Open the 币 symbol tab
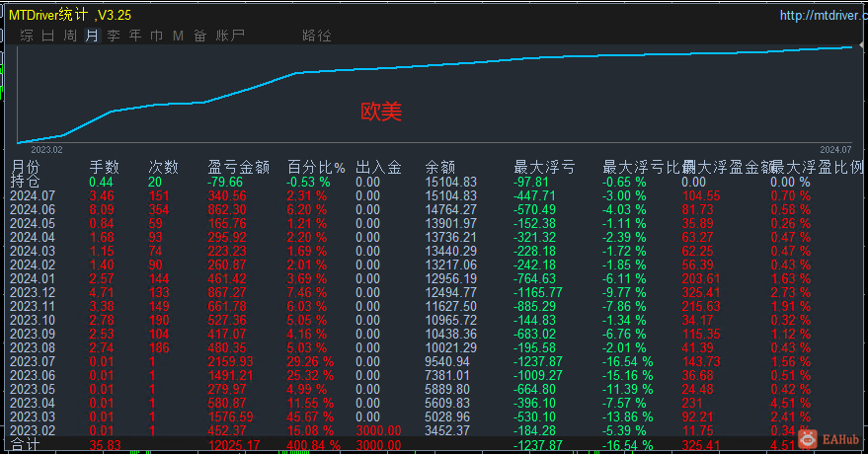The width and height of the screenshot is (868, 454). [x=157, y=36]
